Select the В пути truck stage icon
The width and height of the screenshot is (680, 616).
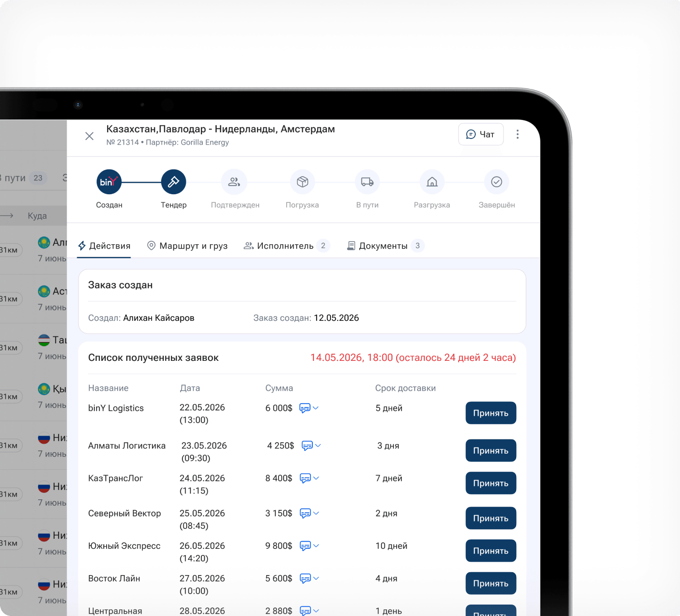(x=367, y=182)
